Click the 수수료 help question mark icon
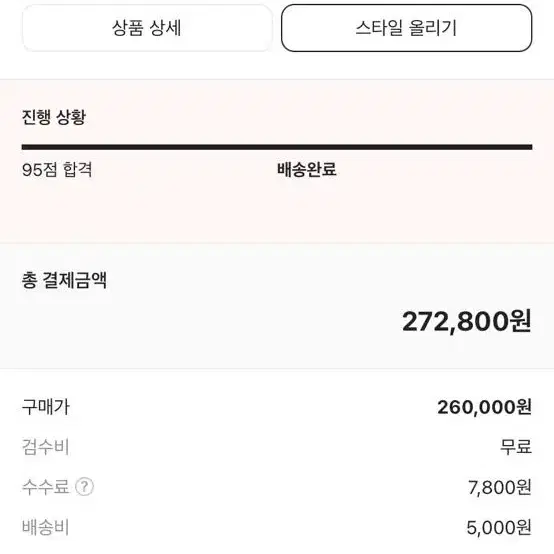This screenshot has width=554, height=554. coord(84,487)
